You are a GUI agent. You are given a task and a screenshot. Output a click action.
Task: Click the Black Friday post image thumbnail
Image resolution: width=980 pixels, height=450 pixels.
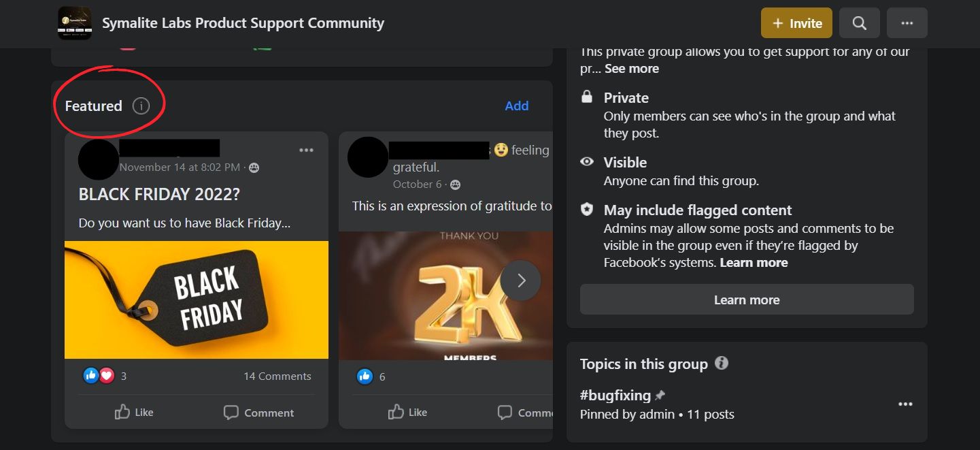tap(196, 300)
